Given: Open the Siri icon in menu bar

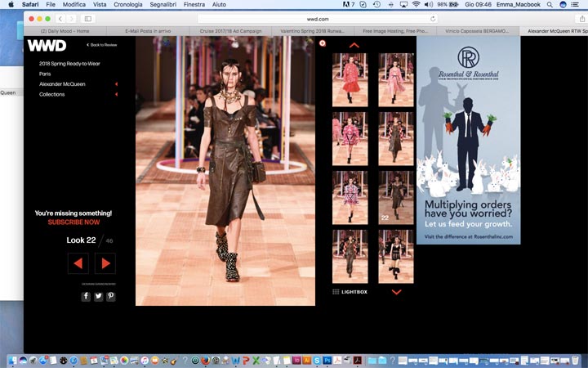Looking at the screenshot, I should (x=563, y=5).
